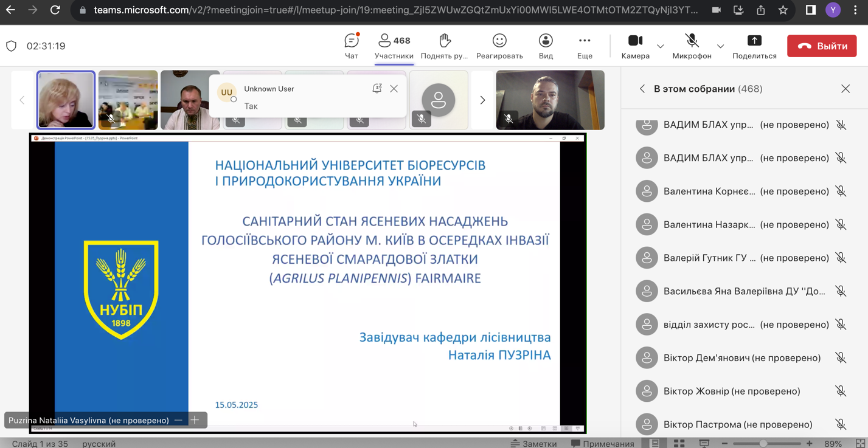Click avatar icon of відділ захисту рос…

click(647, 325)
